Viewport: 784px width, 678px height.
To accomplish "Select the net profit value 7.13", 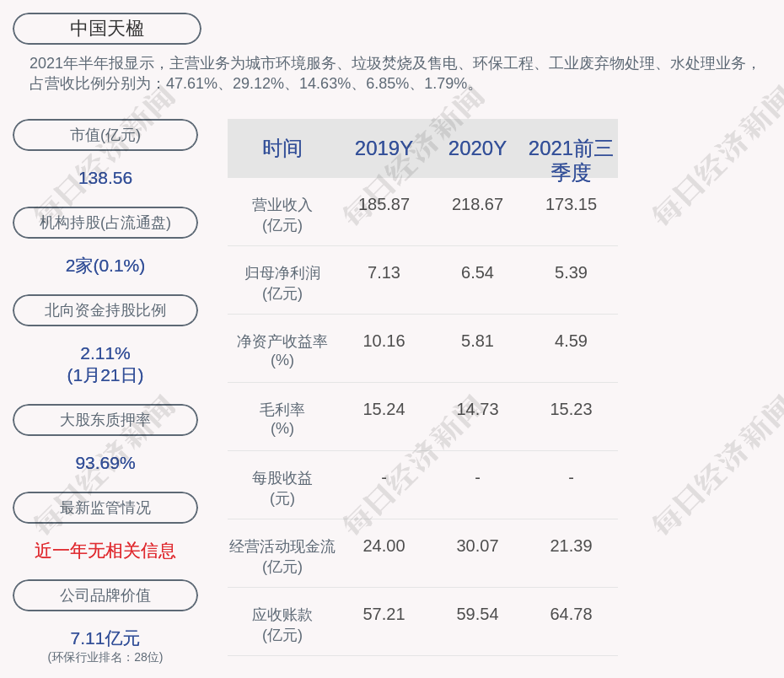I will coord(384,273).
